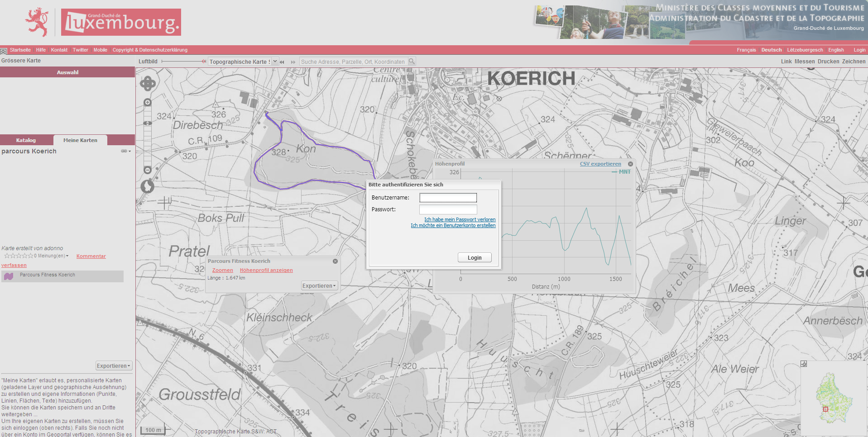Screen dimensions: 868x437
Task: Switch to the Katalog tab
Action: click(26, 140)
